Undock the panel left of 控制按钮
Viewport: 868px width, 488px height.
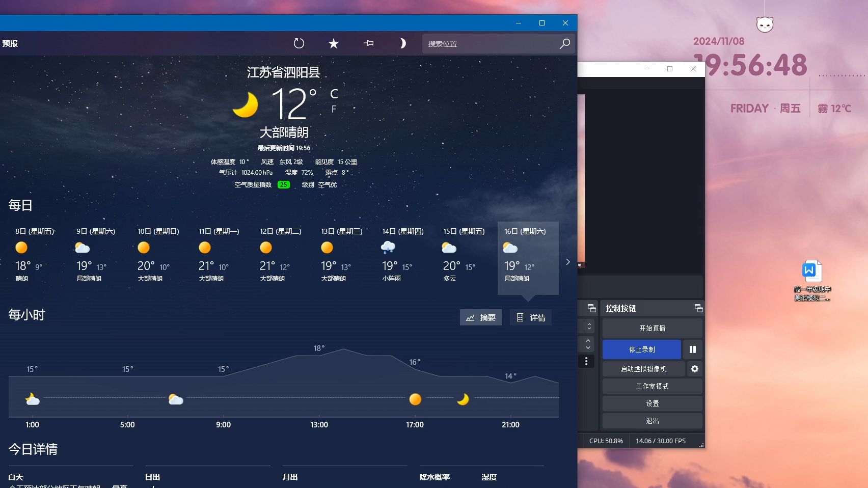click(591, 308)
